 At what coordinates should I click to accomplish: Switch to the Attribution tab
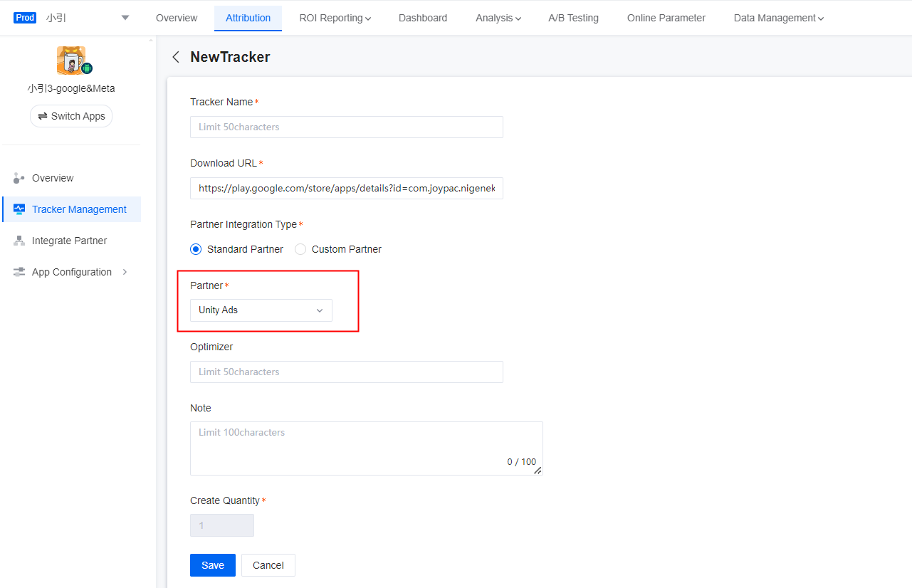pos(248,18)
